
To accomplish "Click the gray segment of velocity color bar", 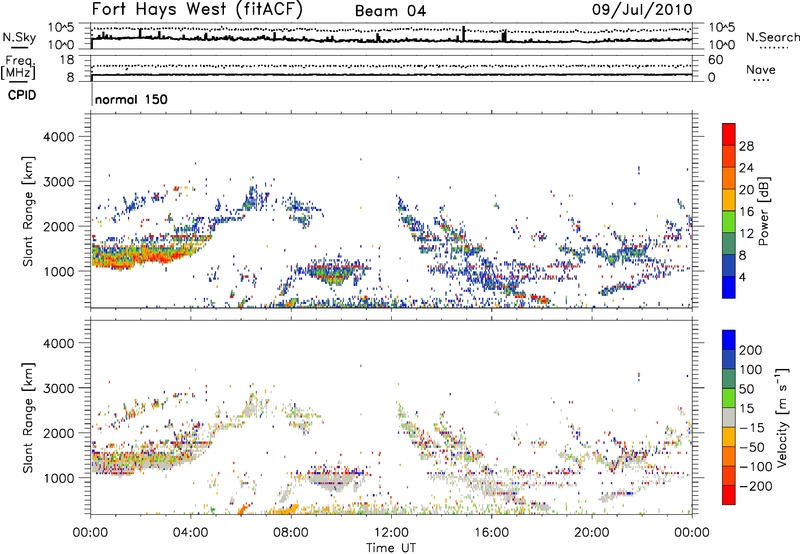I will click(729, 417).
